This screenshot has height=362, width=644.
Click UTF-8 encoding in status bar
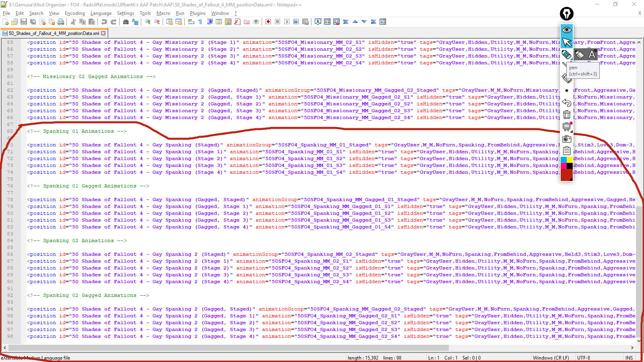[x=584, y=358]
